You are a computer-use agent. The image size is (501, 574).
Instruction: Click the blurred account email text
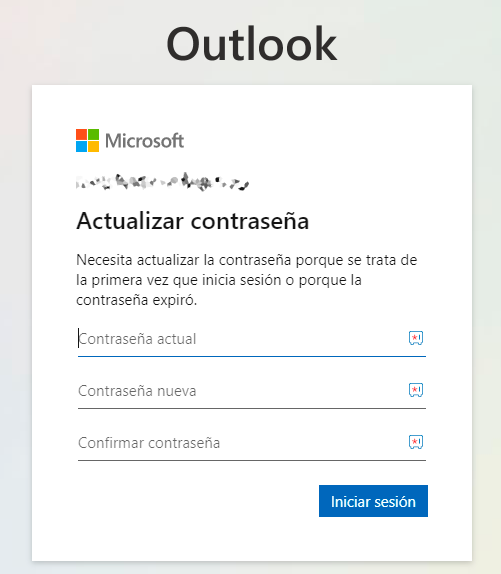pos(162,182)
